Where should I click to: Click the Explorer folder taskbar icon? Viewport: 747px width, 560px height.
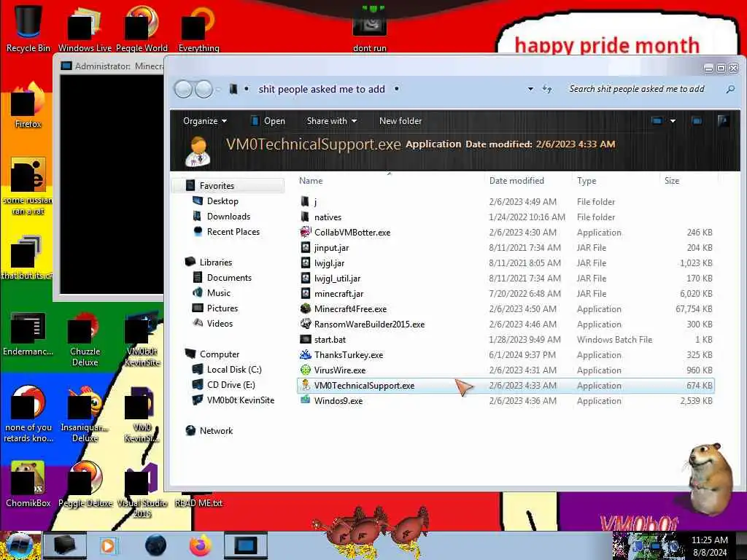(x=64, y=545)
